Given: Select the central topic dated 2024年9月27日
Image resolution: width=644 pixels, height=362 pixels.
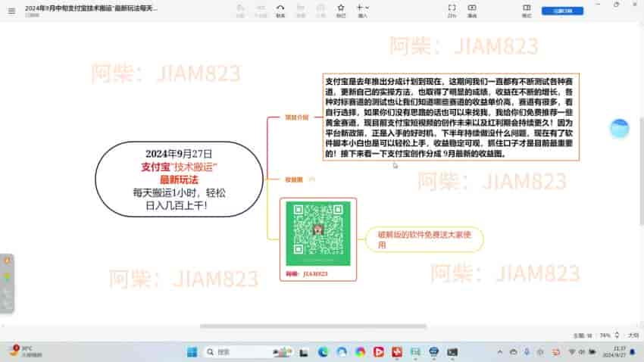Looking at the screenshot, I should click(x=179, y=179).
